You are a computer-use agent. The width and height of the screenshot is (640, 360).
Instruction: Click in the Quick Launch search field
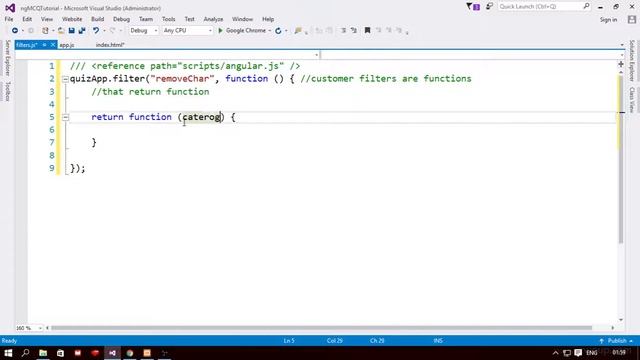pos(540,7)
